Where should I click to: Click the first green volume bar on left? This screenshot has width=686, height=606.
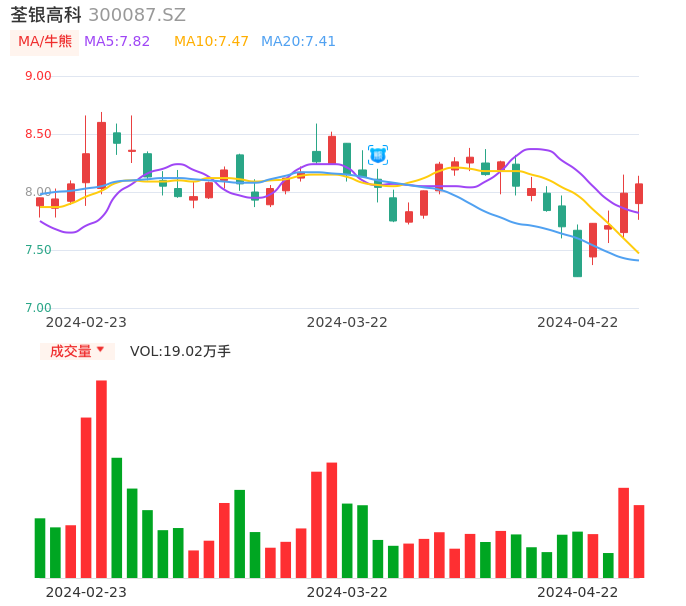click(x=40, y=547)
